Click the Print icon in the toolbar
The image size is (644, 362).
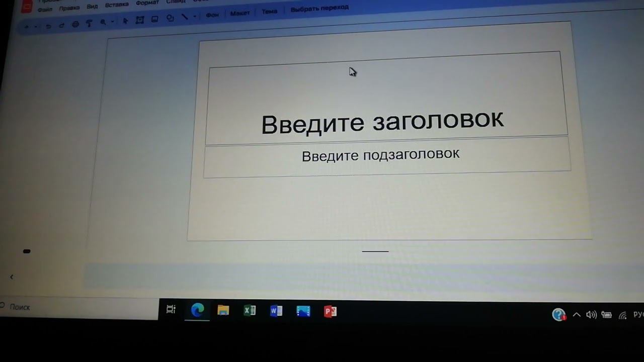[75, 24]
